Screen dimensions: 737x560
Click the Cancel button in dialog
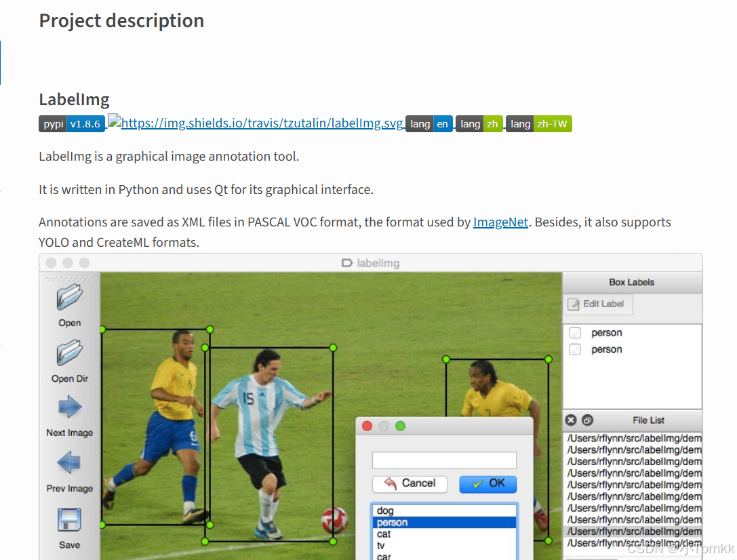410,483
